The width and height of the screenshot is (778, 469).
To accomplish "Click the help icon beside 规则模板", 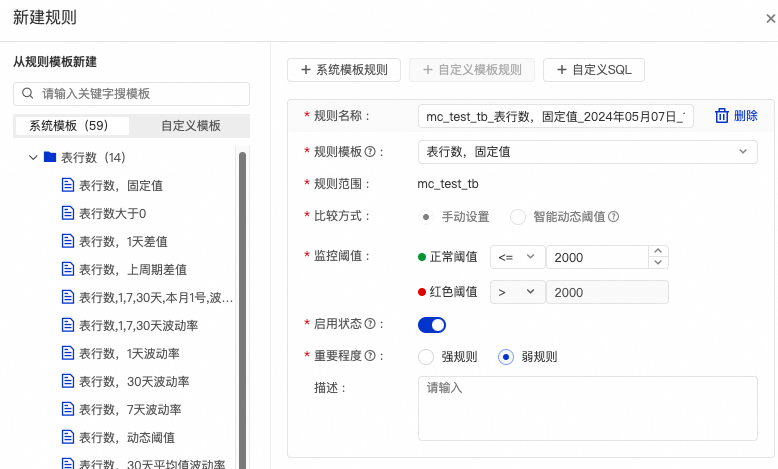I will (370, 151).
